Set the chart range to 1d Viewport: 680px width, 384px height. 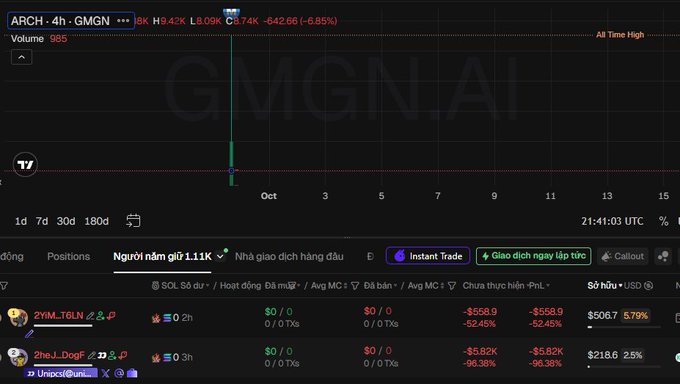click(x=21, y=221)
